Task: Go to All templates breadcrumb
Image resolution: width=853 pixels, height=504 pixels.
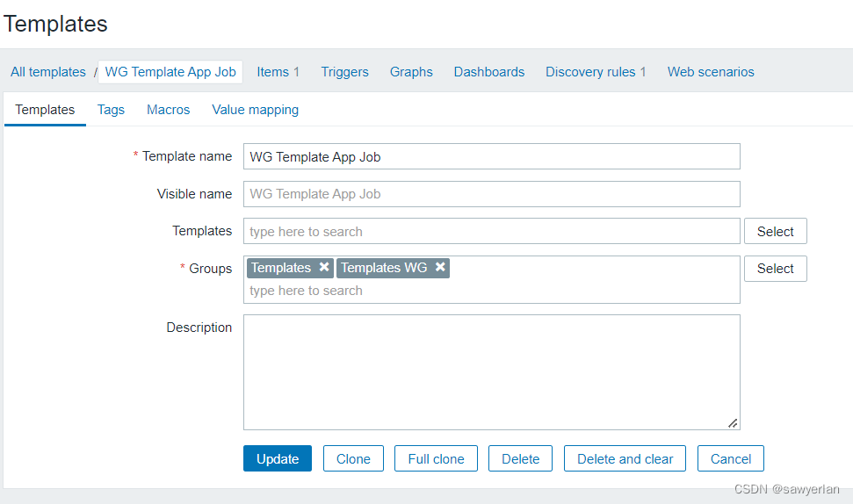Action: (x=48, y=72)
